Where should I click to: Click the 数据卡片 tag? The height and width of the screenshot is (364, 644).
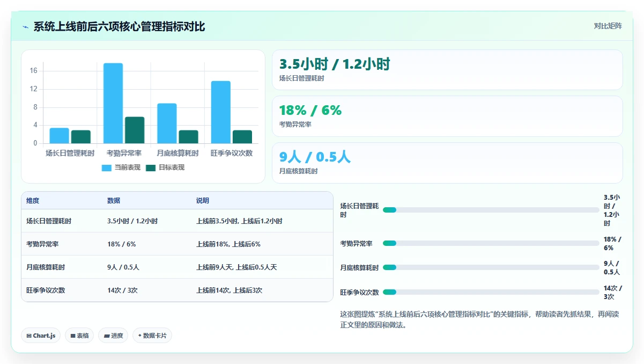click(x=152, y=336)
